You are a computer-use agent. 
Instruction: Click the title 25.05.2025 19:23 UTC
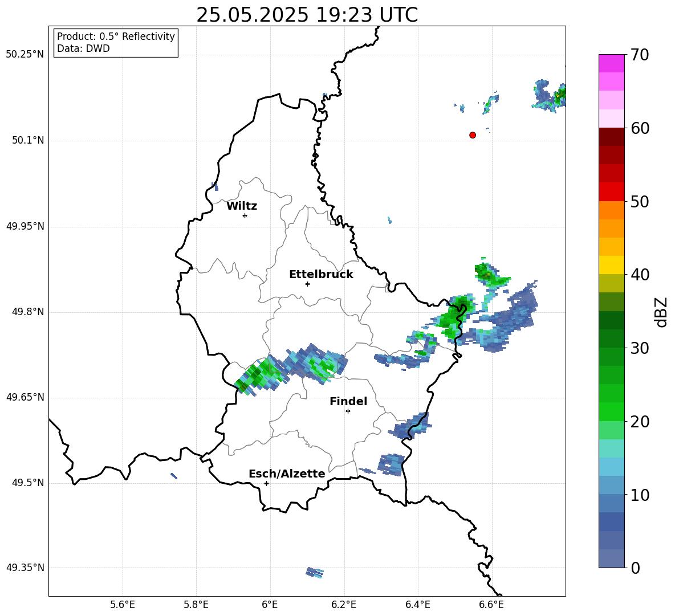[307, 15]
